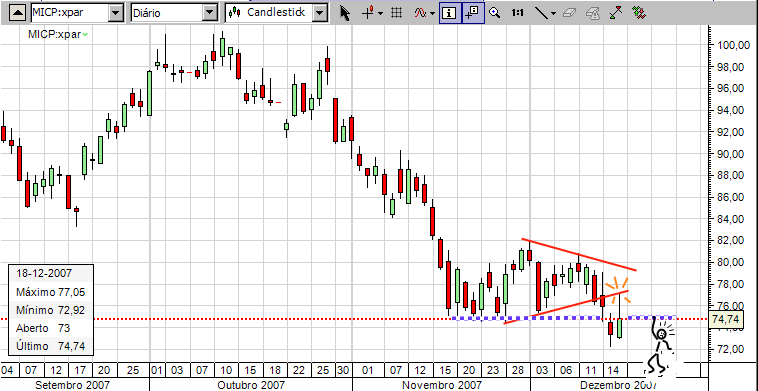Select the lower red rising trend line
This screenshot has width=758, height=391.
coord(566,307)
